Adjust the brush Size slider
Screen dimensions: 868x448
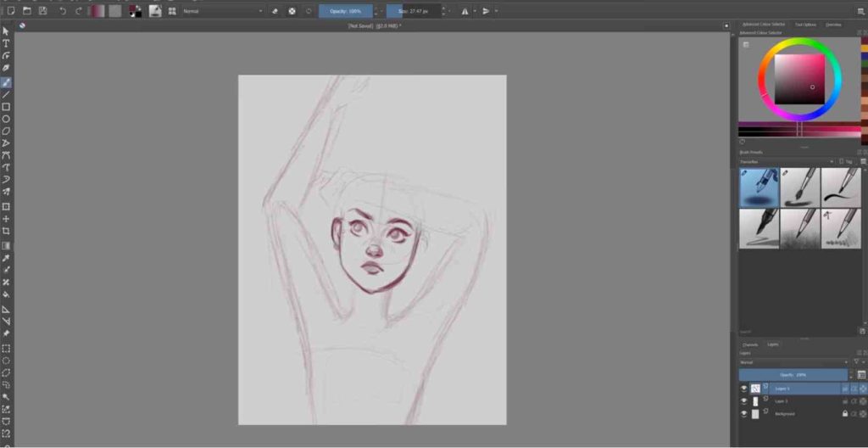414,10
